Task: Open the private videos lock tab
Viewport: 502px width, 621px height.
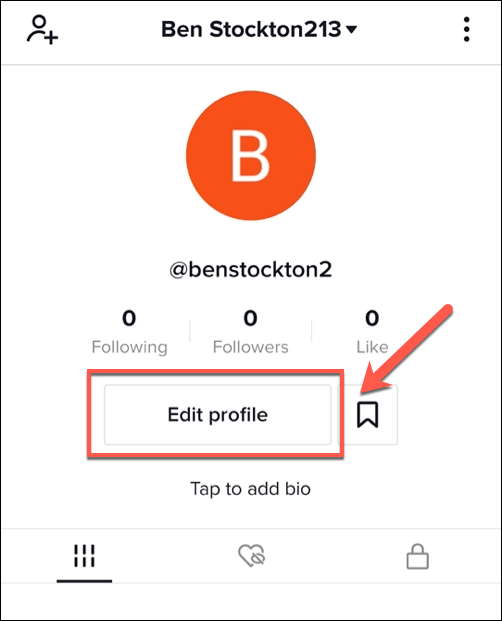Action: 418,556
